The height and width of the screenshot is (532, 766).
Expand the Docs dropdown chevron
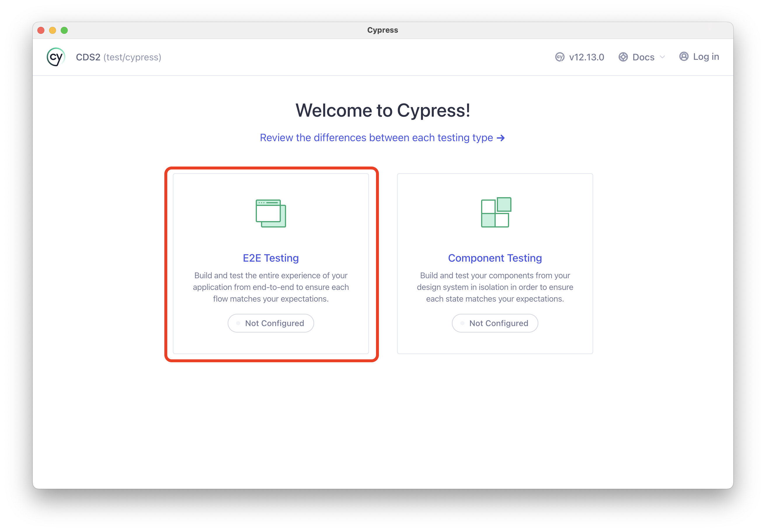[662, 57]
